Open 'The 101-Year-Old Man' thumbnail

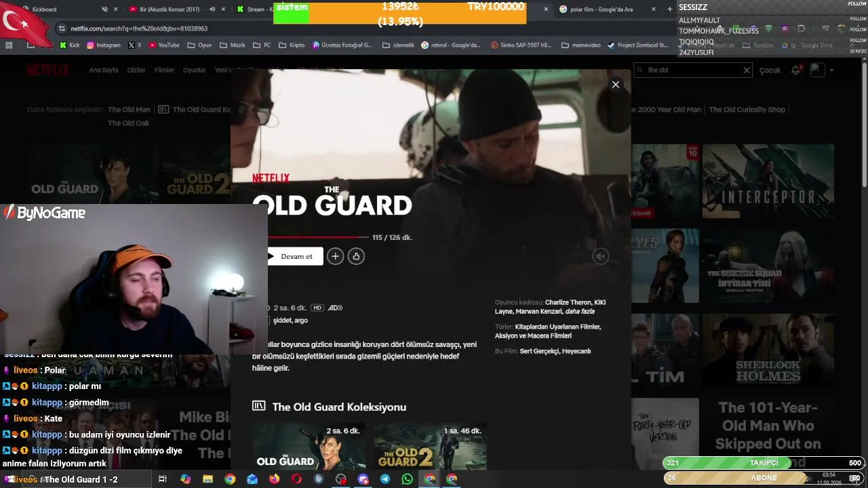[x=768, y=434]
